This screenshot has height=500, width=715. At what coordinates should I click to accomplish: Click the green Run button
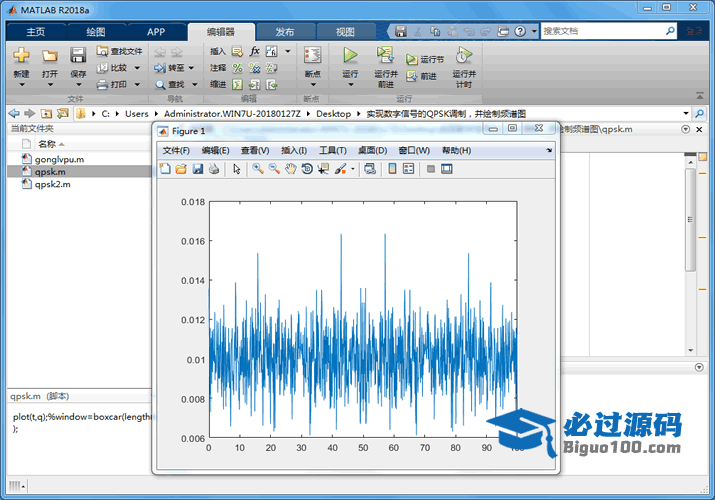click(x=350, y=56)
